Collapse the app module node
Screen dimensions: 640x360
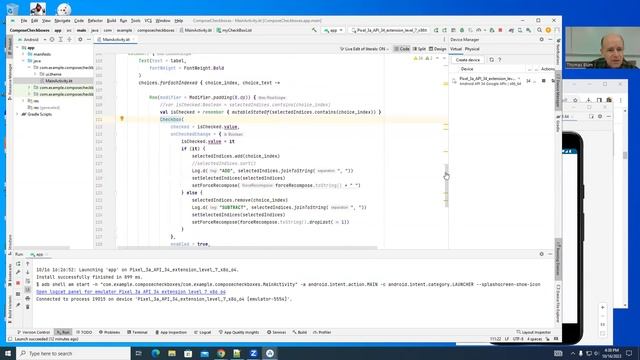(18, 48)
